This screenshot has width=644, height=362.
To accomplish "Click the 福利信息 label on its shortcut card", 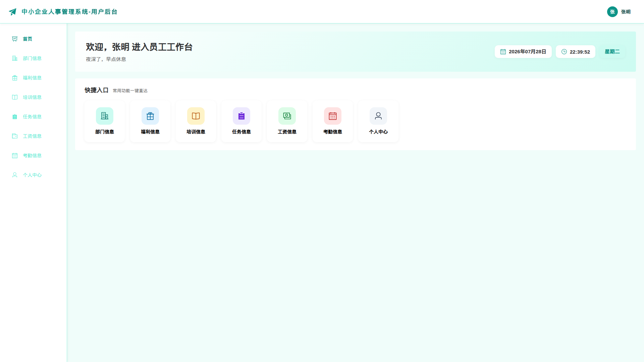I will pos(150,132).
